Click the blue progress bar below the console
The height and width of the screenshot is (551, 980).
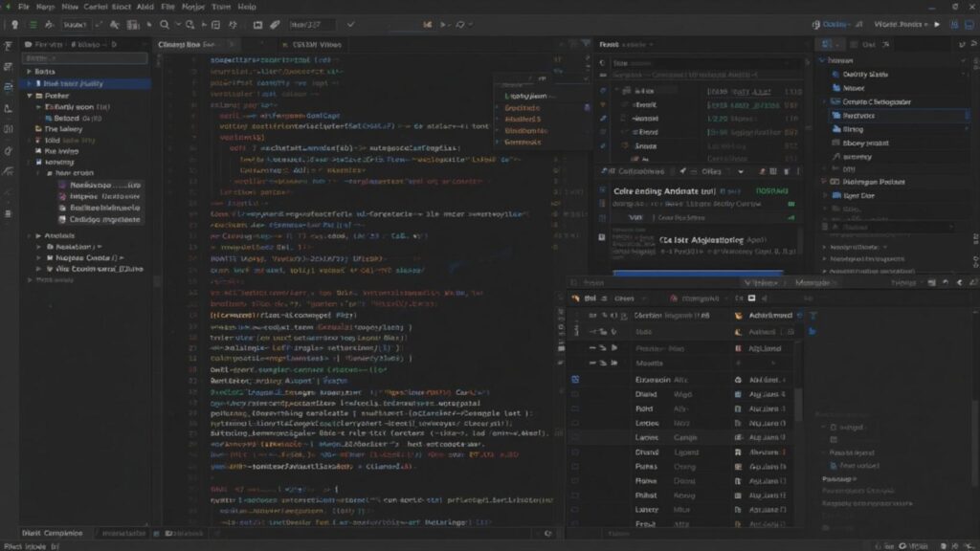click(698, 273)
